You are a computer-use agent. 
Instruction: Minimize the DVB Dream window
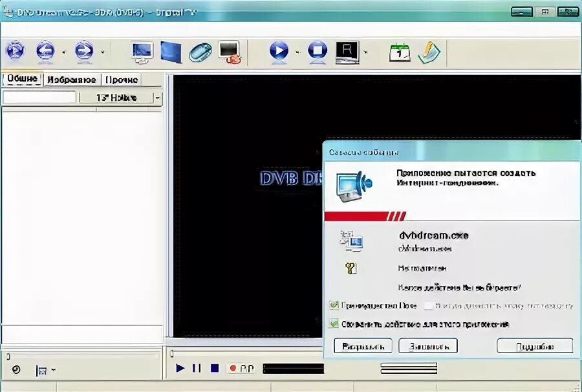click(521, 12)
